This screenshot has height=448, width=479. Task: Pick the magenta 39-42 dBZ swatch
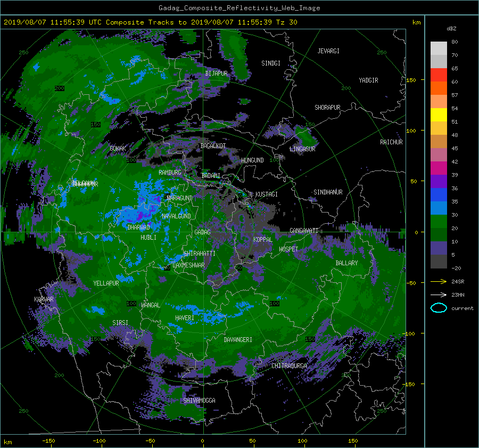tap(439, 168)
